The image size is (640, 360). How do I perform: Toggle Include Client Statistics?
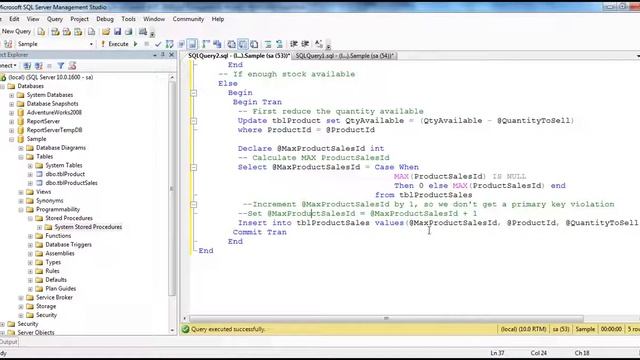[x=217, y=44]
